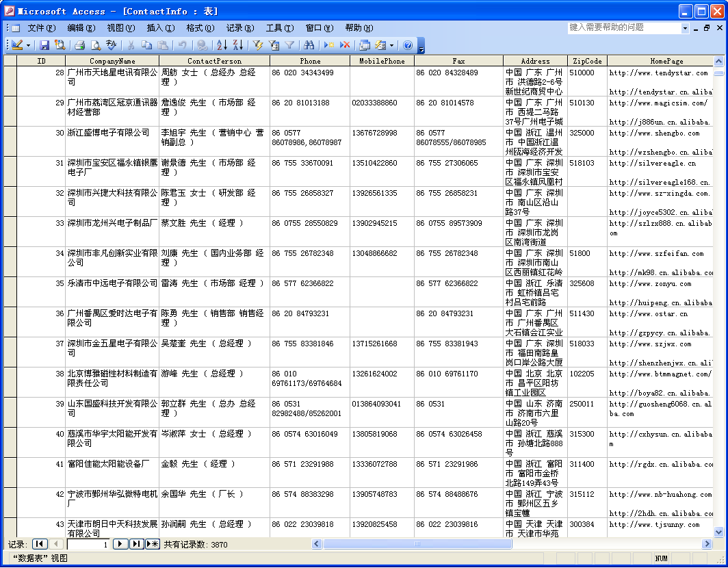728x568 pixels.
Task: Open the Find binoculars tool
Action: 309,45
